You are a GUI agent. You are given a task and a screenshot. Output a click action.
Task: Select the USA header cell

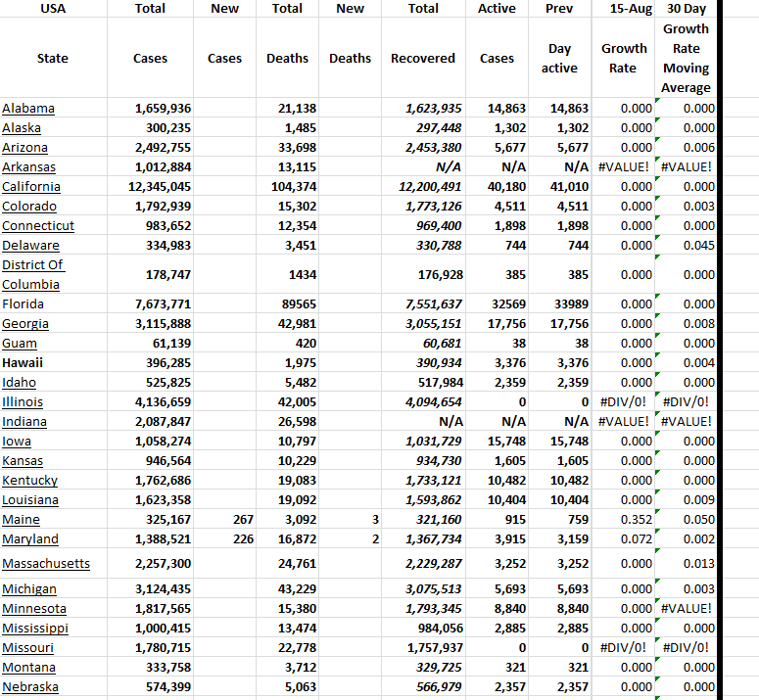pos(53,8)
